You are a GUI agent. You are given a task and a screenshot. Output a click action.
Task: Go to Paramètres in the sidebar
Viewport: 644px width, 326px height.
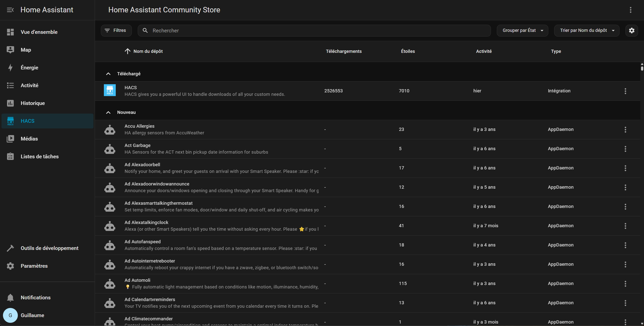pos(34,266)
